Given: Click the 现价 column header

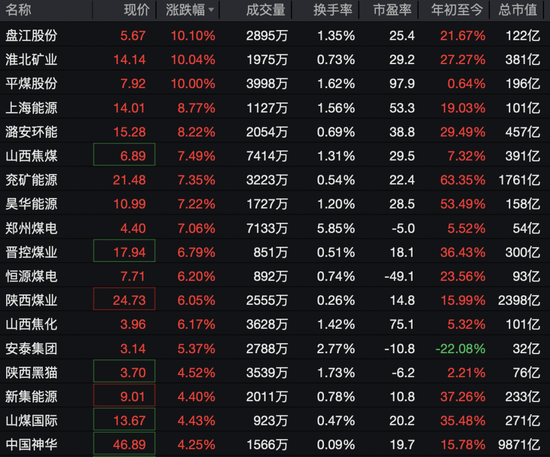Looking at the screenshot, I should [137, 10].
